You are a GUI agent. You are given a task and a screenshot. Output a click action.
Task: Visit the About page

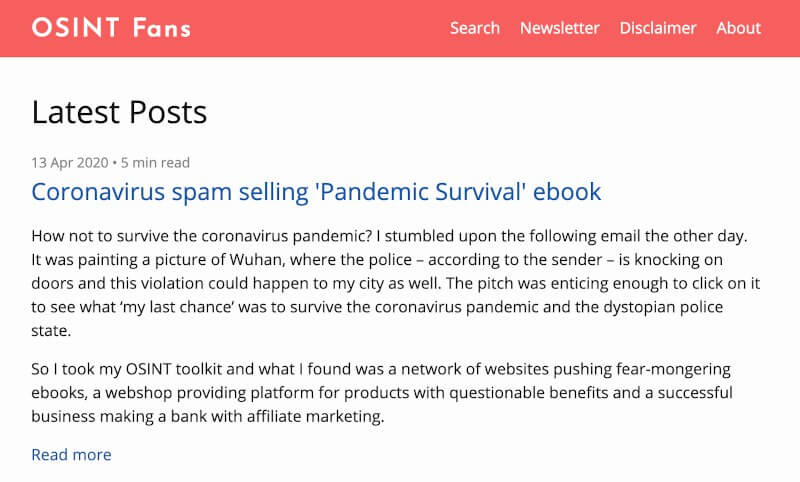(738, 28)
